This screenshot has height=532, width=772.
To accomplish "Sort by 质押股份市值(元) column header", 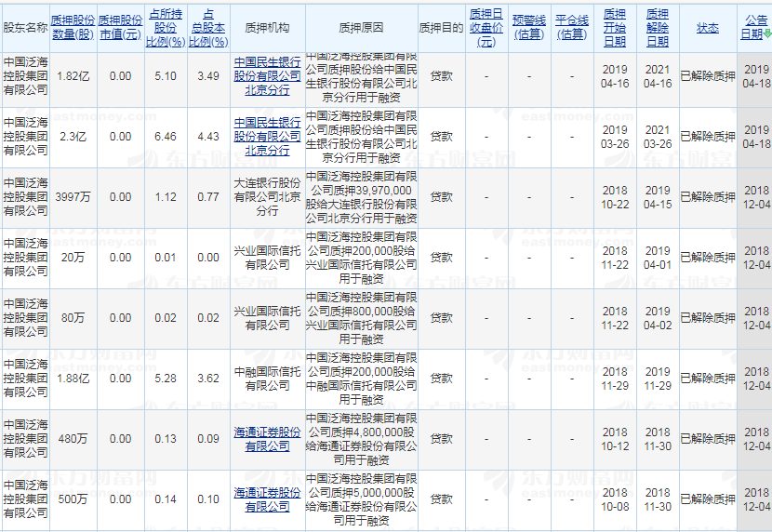I will (x=120, y=27).
